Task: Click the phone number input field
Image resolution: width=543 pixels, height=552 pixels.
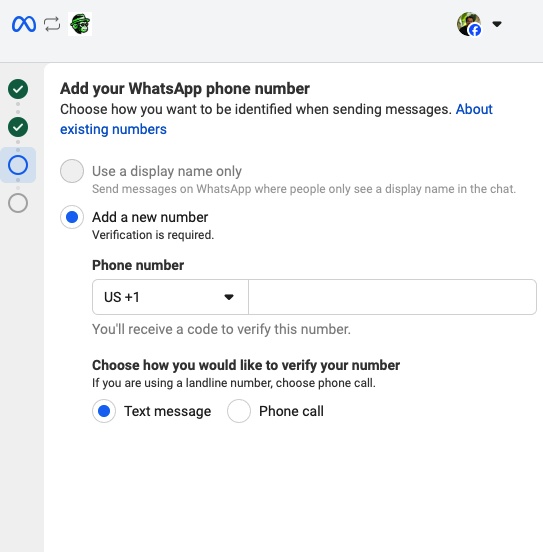Action: click(392, 297)
